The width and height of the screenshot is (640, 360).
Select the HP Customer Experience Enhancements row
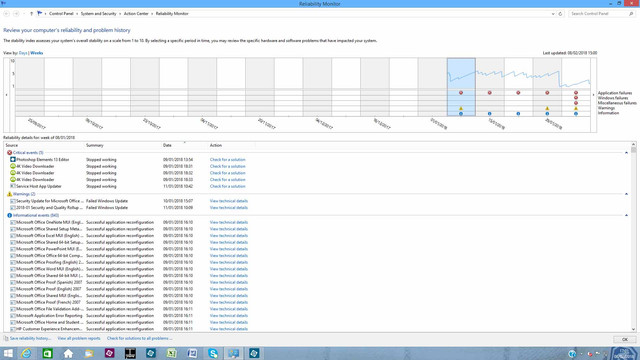129,329
